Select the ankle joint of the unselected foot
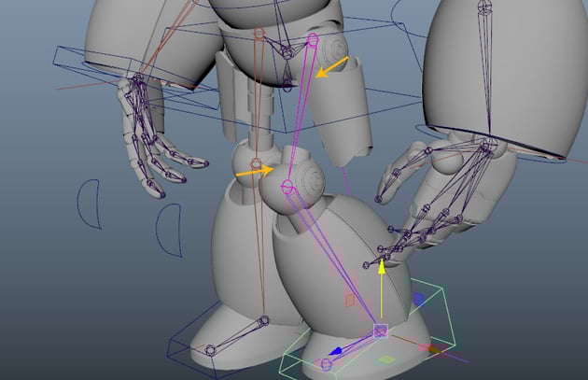The width and height of the screenshot is (588, 380). (x=264, y=321)
